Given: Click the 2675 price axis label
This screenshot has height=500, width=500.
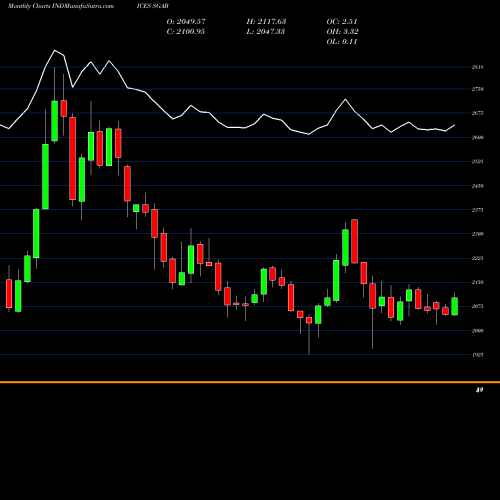Looking at the screenshot, I should pyautogui.click(x=478, y=113).
